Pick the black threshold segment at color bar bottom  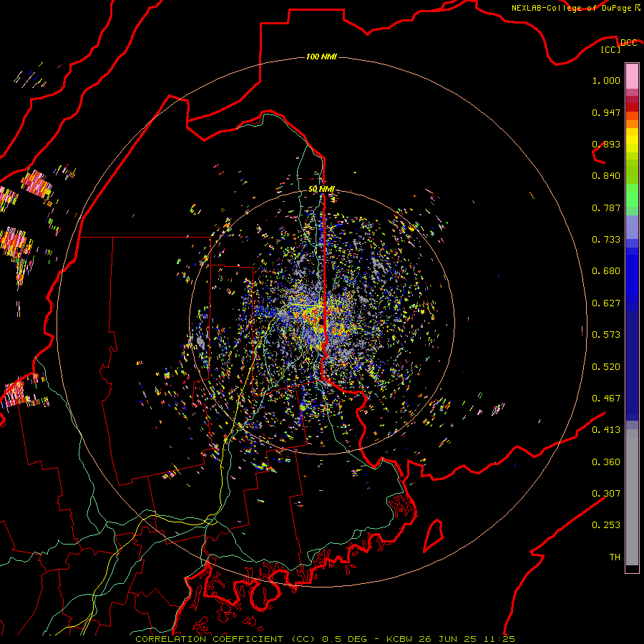632,569
